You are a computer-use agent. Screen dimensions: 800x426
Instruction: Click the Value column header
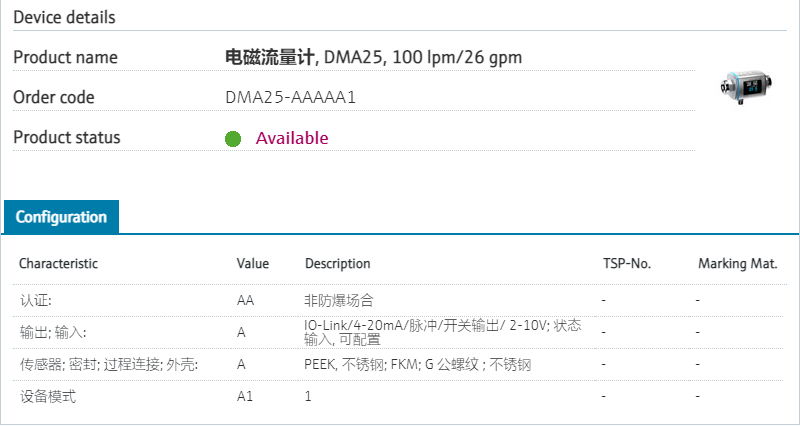(253, 264)
